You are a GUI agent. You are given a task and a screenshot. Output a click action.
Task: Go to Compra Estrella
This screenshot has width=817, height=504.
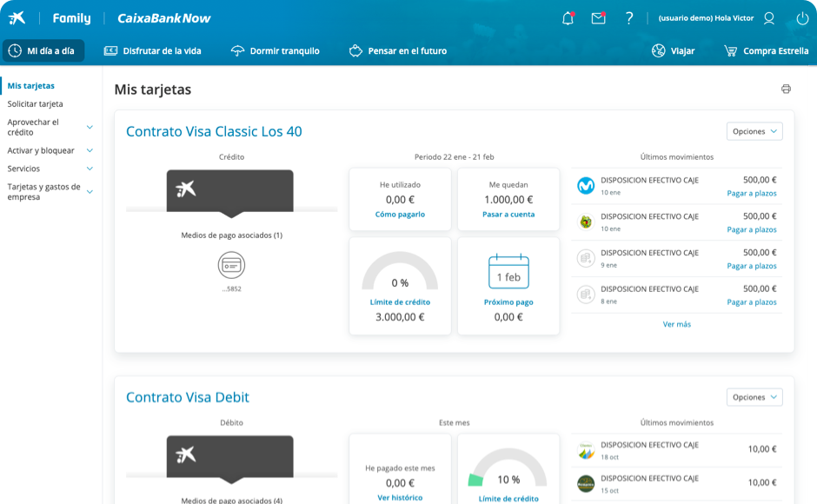point(766,50)
